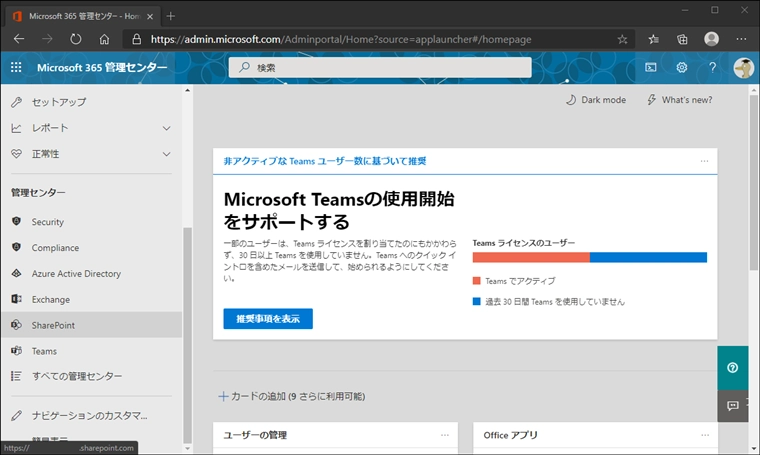Click the blue inactive Teams bar segment
Screen dimensions: 760x455
point(649,257)
